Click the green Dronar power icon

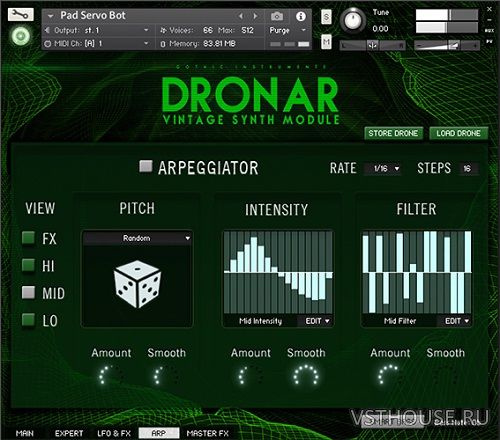21,36
